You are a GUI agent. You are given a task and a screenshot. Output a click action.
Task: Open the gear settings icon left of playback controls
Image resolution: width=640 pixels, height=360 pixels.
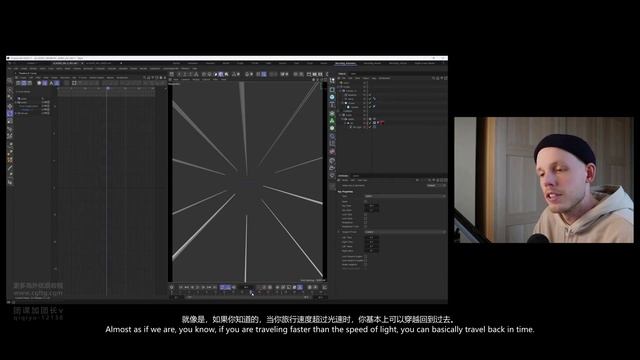click(x=172, y=287)
